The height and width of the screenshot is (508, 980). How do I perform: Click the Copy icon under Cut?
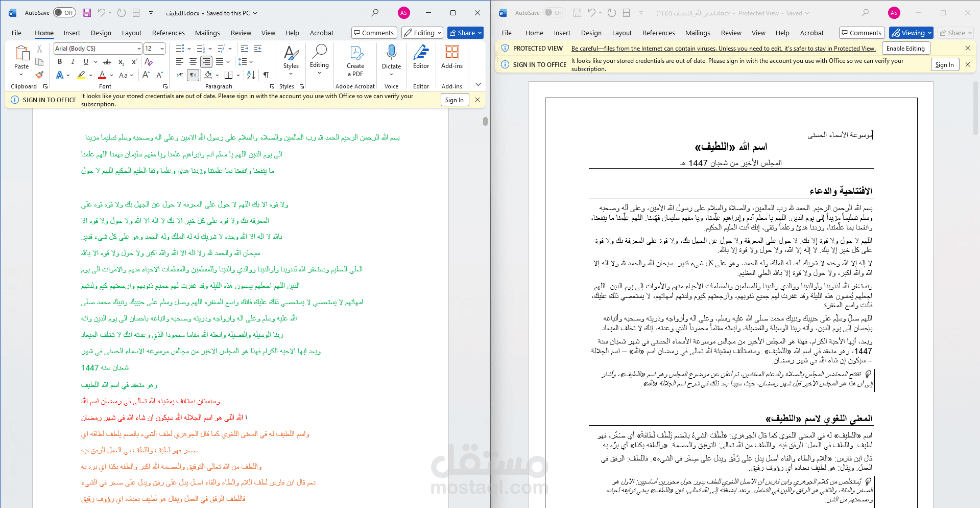coord(39,62)
